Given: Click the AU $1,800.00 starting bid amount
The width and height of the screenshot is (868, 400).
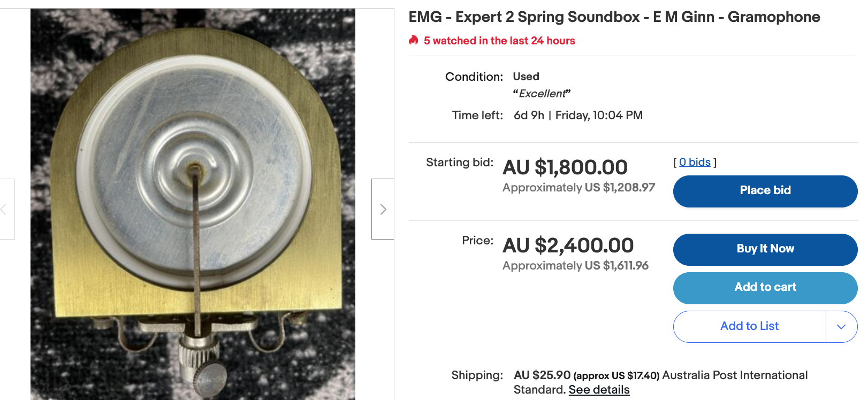Looking at the screenshot, I should [565, 167].
